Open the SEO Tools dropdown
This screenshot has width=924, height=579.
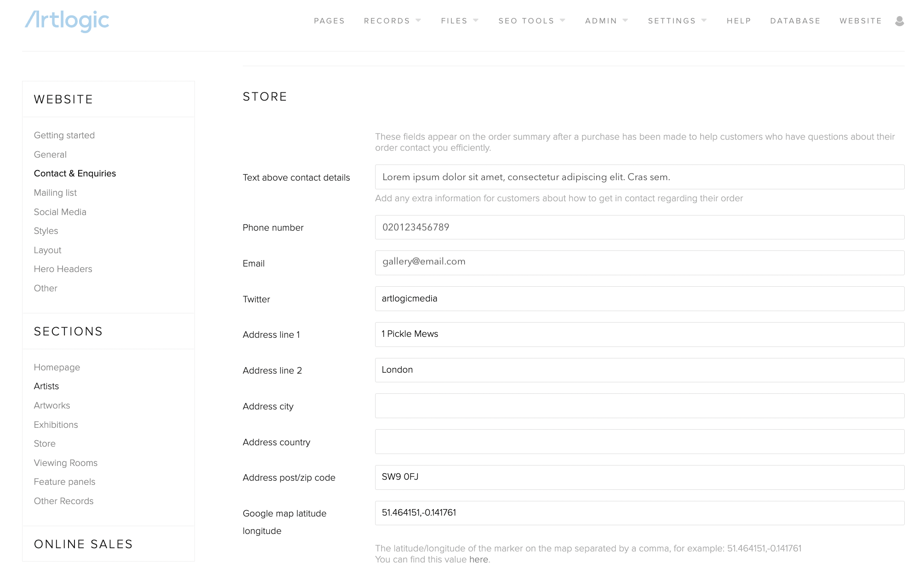[x=531, y=21]
